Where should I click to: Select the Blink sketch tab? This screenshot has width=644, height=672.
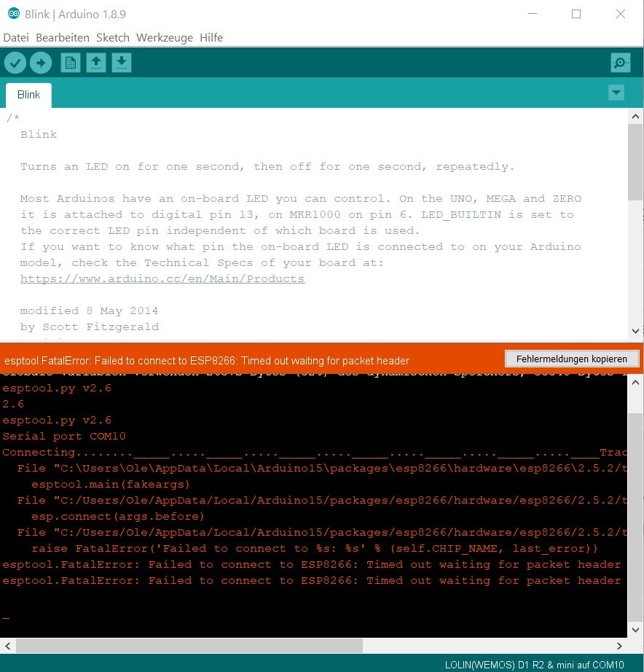tap(28, 95)
